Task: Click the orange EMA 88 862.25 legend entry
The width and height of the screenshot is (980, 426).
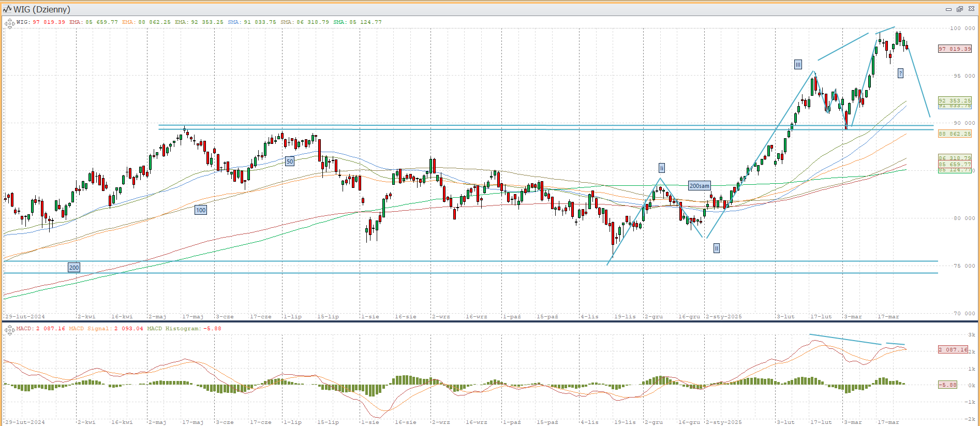Action: coord(146,22)
